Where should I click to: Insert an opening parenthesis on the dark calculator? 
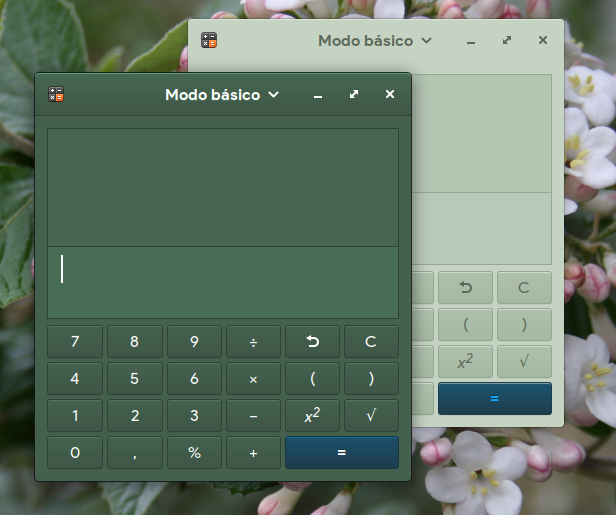point(312,378)
